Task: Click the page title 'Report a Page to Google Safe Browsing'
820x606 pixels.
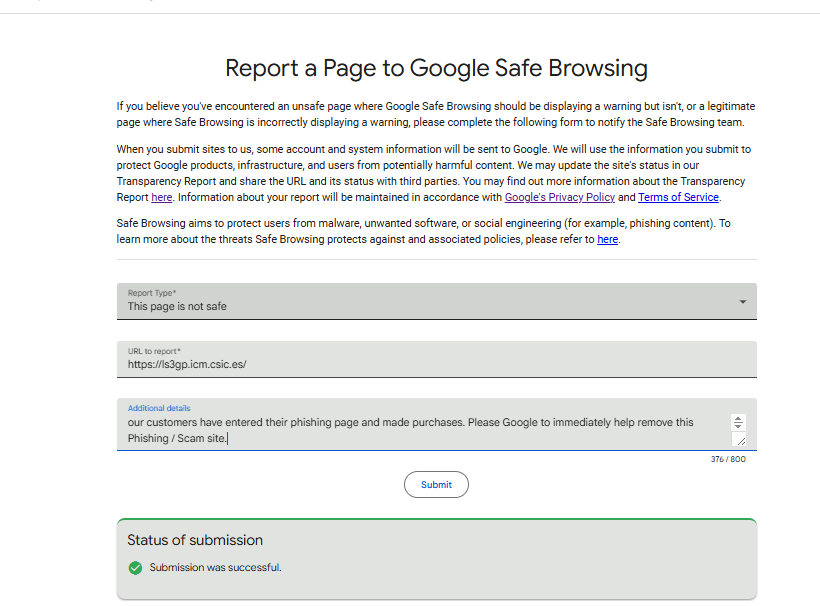Action: tap(436, 68)
